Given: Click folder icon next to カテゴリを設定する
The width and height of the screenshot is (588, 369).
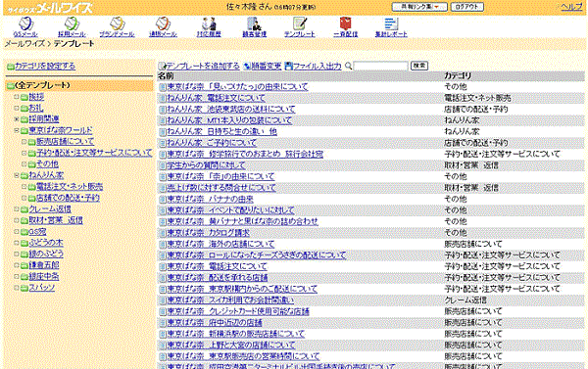Looking at the screenshot, I should pos(11,67).
